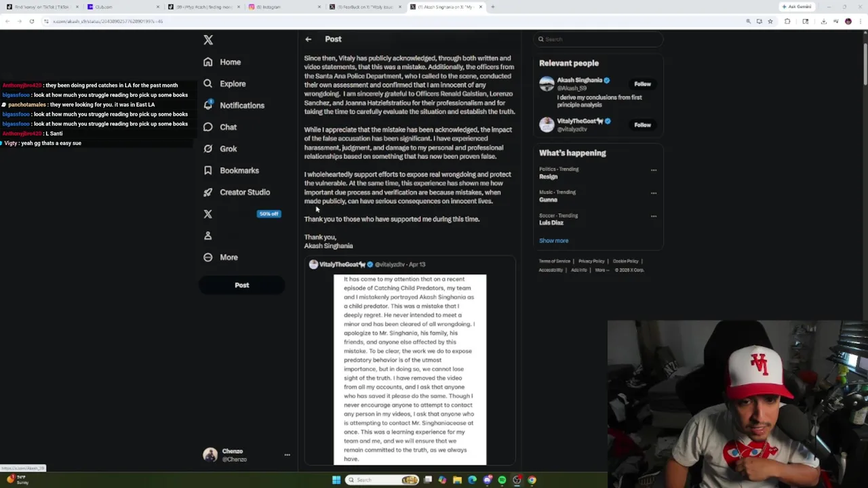Screen dimensions: 868x488
Task: Open the More menu in sidebar
Action: (x=221, y=257)
